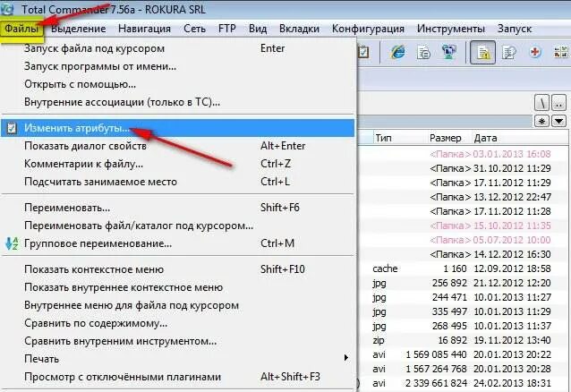
Task: Select folder dated 13.12.2012 22:47
Action: click(x=464, y=197)
